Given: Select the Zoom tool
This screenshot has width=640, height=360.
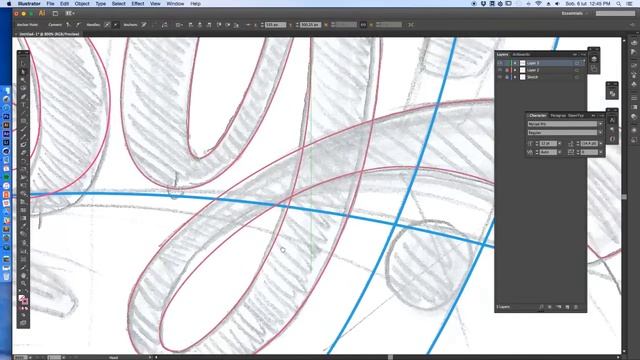Looking at the screenshot, I should [x=23, y=283].
